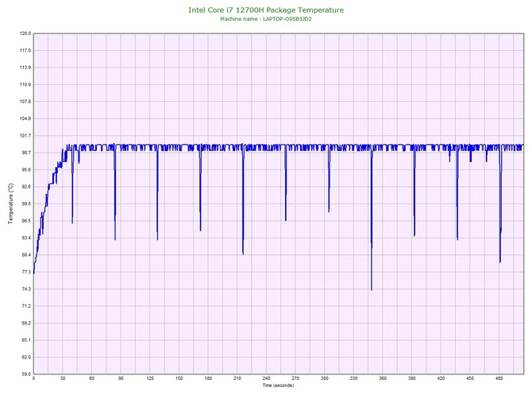Image resolution: width=532 pixels, height=399 pixels.
Task: Click the 62.0 temperature axis label
Action: [x=26, y=357]
